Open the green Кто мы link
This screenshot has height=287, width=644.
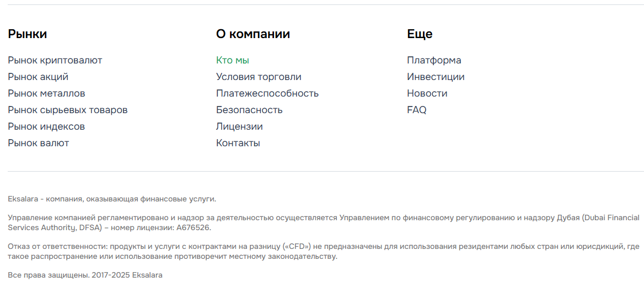tap(233, 60)
